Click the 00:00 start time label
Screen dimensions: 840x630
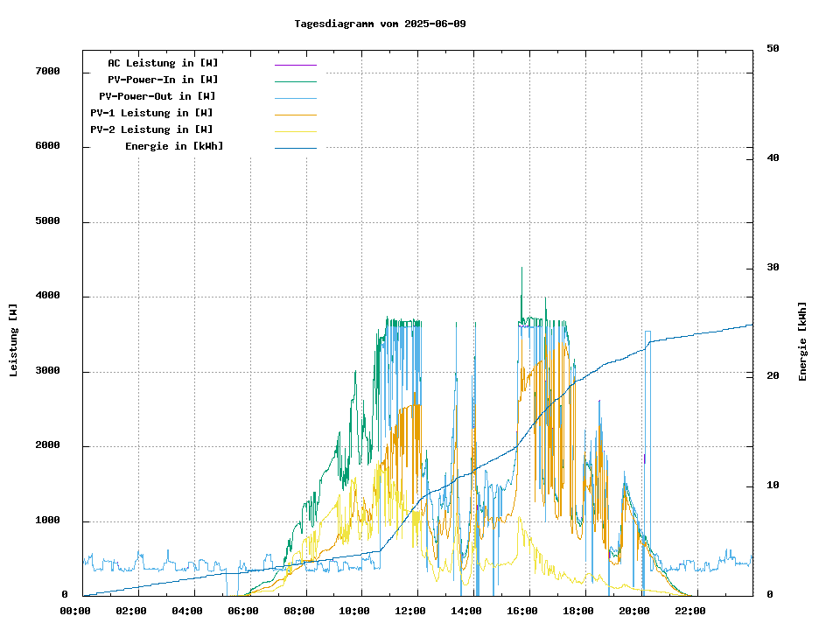75,611
